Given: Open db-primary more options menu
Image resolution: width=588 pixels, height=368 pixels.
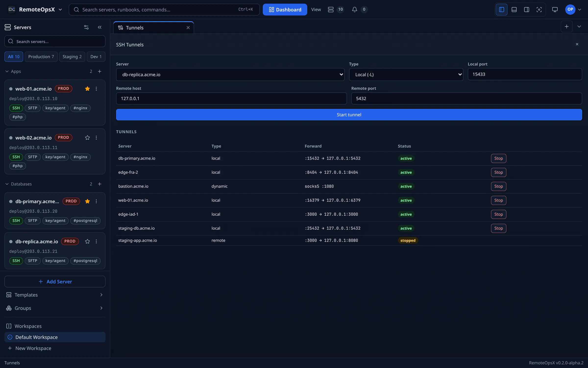Looking at the screenshot, I should point(96,201).
